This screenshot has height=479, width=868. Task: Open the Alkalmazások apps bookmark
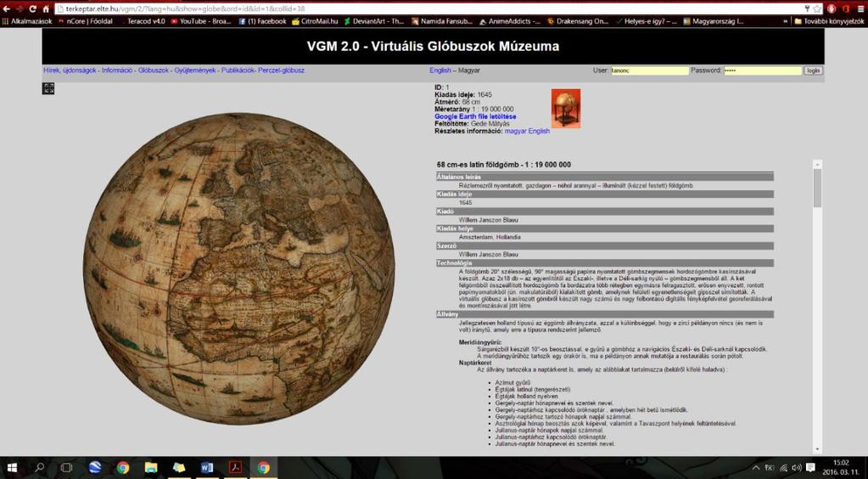27,21
